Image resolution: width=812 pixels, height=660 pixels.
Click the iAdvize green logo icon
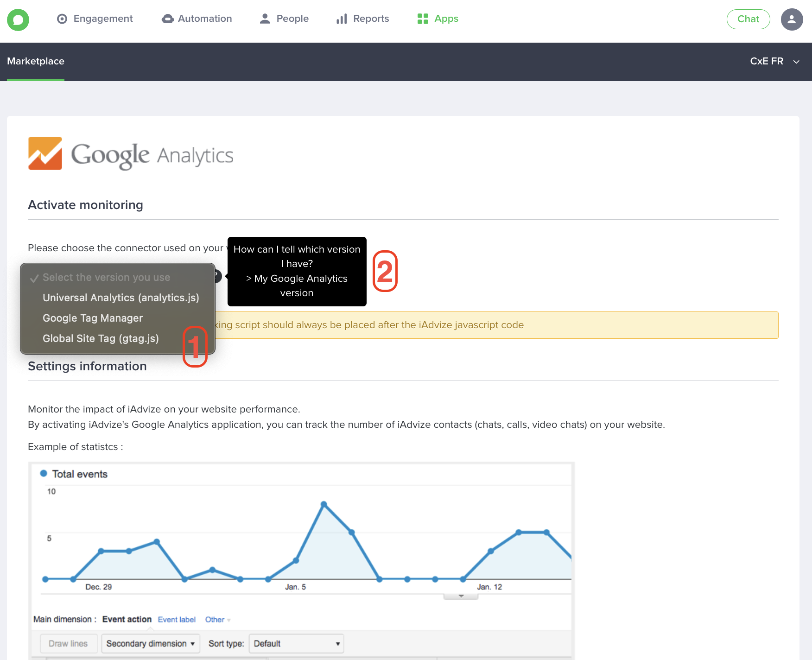(18, 20)
